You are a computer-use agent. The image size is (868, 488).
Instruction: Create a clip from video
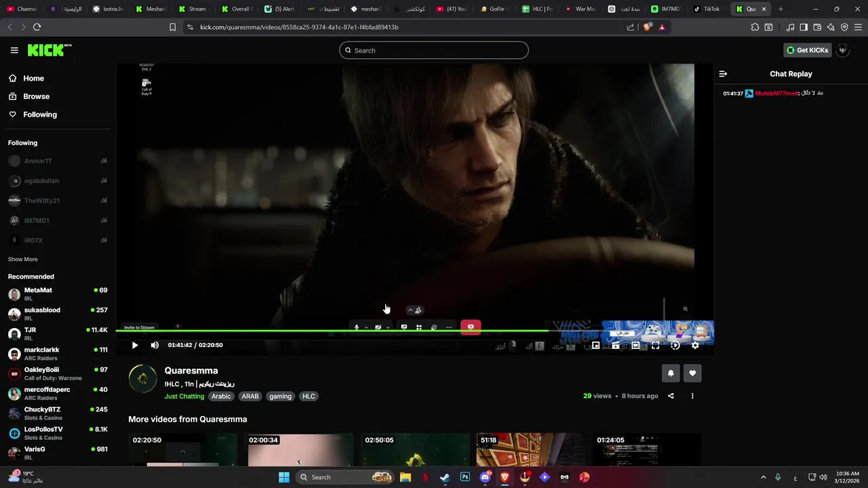[x=615, y=346]
